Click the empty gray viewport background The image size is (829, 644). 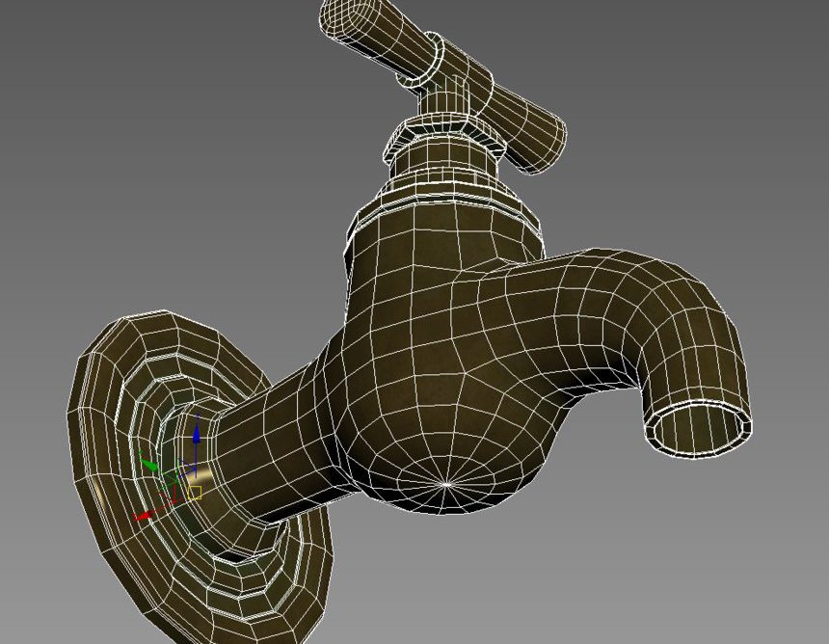(145, 145)
